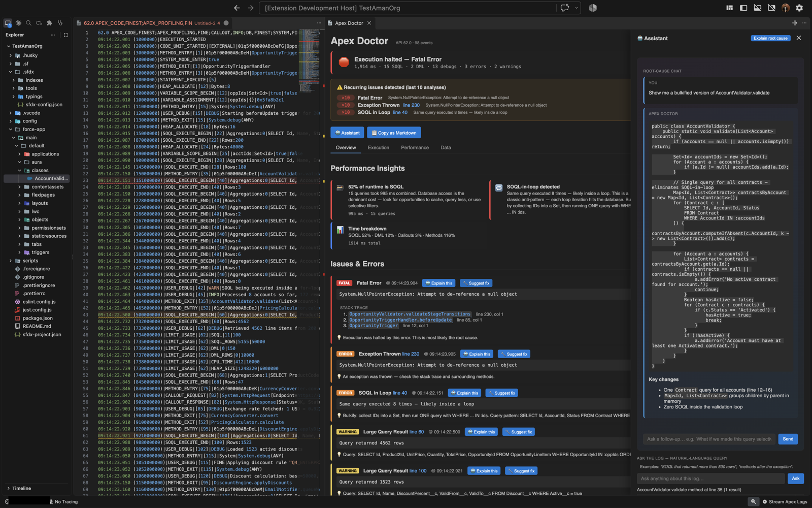Select the Apex Doctor editor tab
812x508 pixels.
[349, 23]
